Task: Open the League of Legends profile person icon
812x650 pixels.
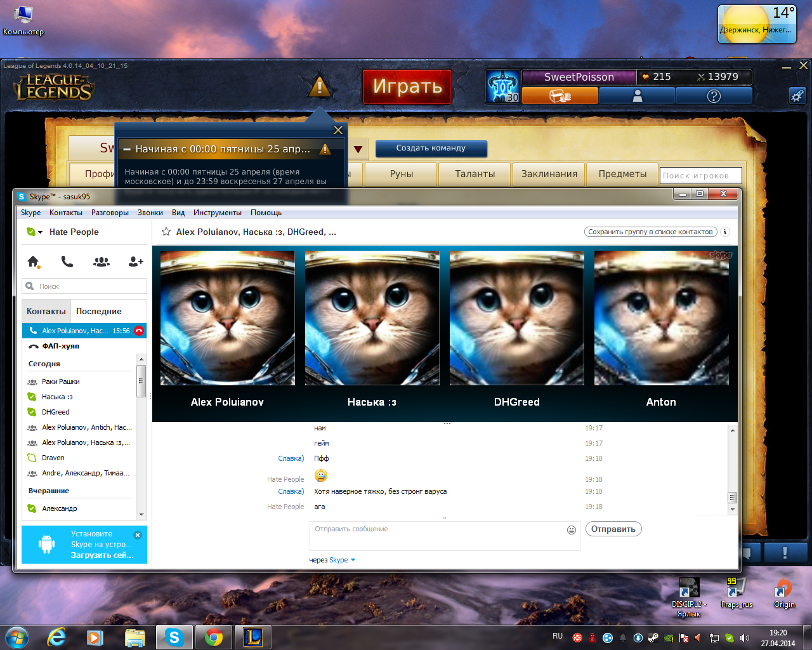Action: (638, 96)
